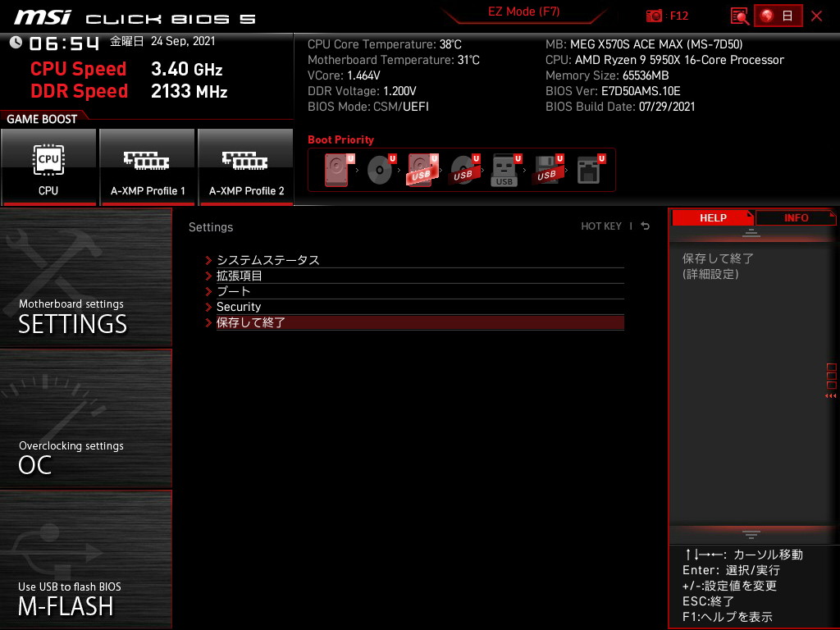Select the USB floppy boot device icon

(x=547, y=170)
